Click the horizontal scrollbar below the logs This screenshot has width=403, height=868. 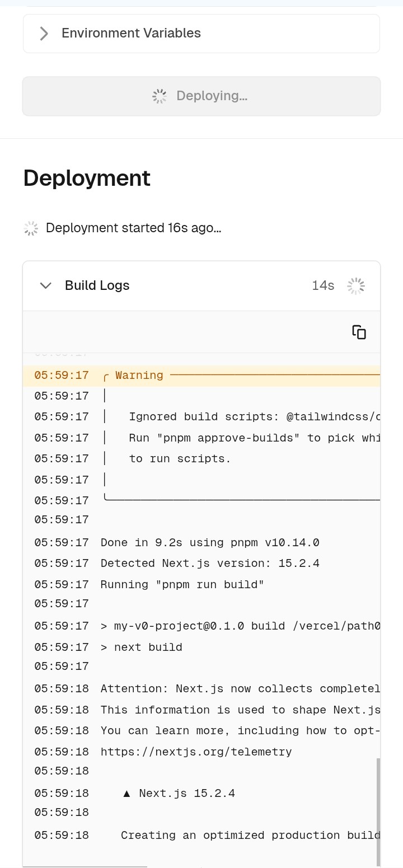point(85,866)
